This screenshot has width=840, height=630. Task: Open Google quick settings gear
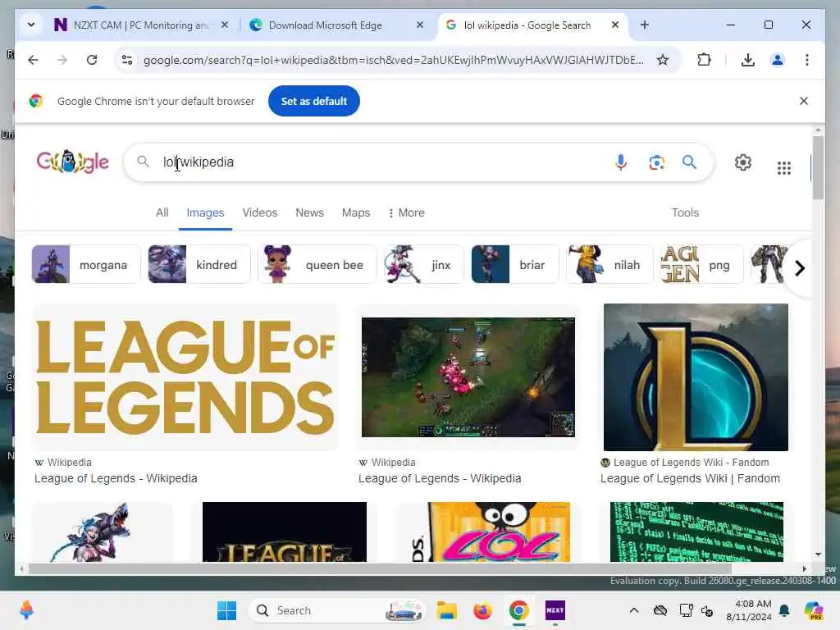tap(742, 162)
